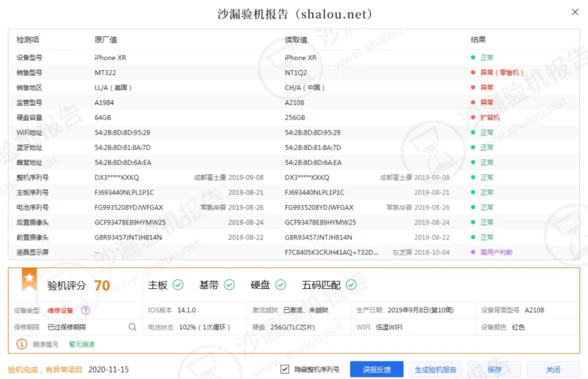Click the 关闭 button
This screenshot has width=588, height=379.
pyautogui.click(x=553, y=369)
